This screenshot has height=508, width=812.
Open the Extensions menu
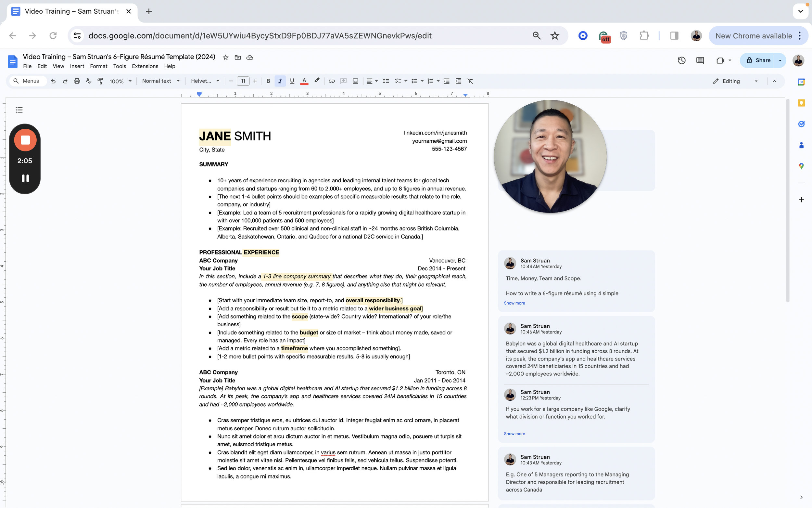coord(145,66)
